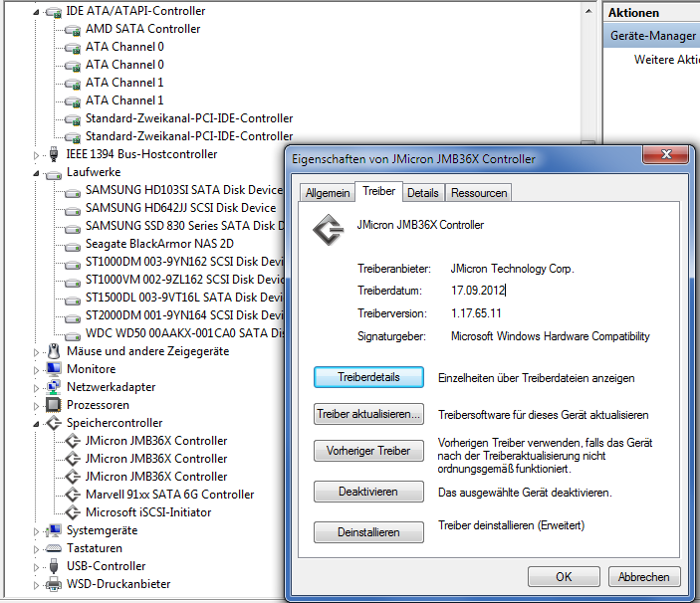Select Marvell 91xx SATA 6G Controller
Image resolution: width=700 pixels, height=603 pixels.
pos(169,495)
